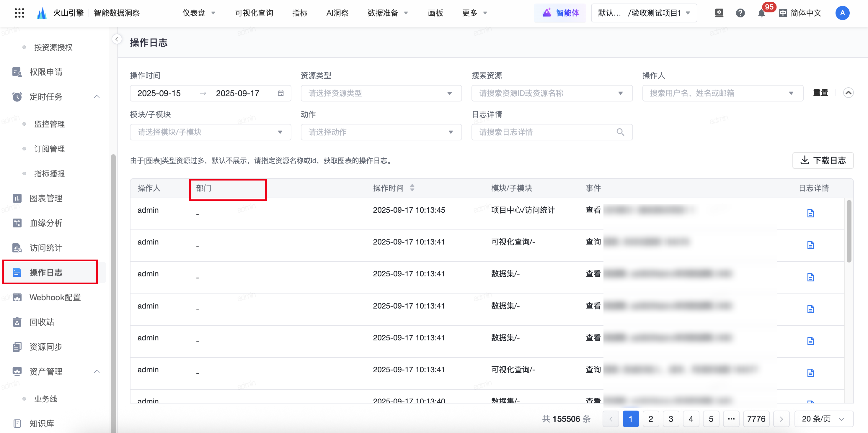This screenshot has height=433, width=868.
Task: Click the notification bell icon
Action: coord(761,14)
